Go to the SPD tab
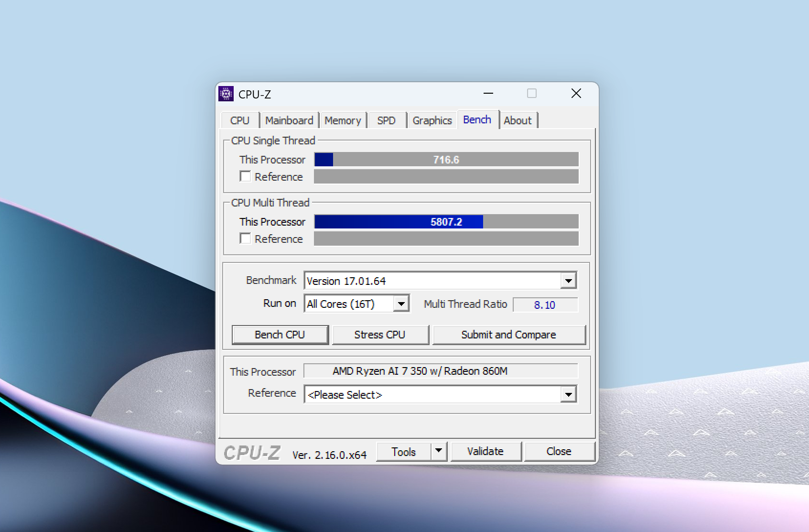Screen dimensions: 809x532 point(386,120)
